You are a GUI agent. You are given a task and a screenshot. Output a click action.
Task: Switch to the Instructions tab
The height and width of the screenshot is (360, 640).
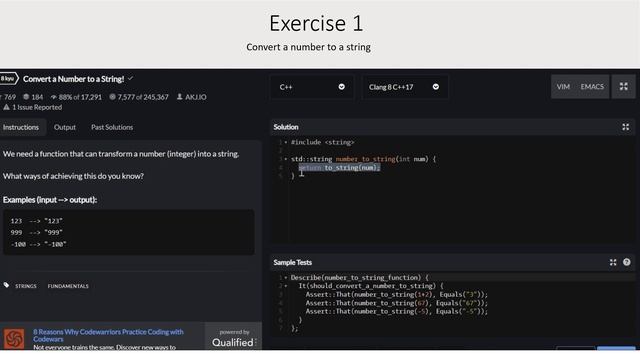[x=21, y=127]
